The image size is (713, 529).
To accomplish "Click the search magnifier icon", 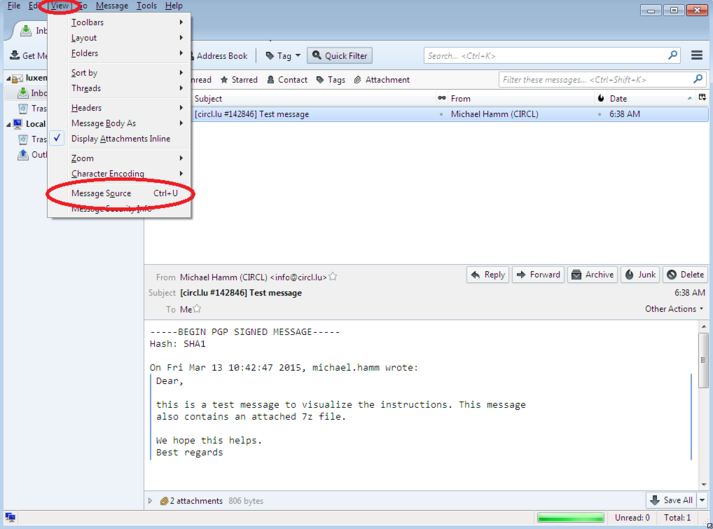I will (x=673, y=55).
